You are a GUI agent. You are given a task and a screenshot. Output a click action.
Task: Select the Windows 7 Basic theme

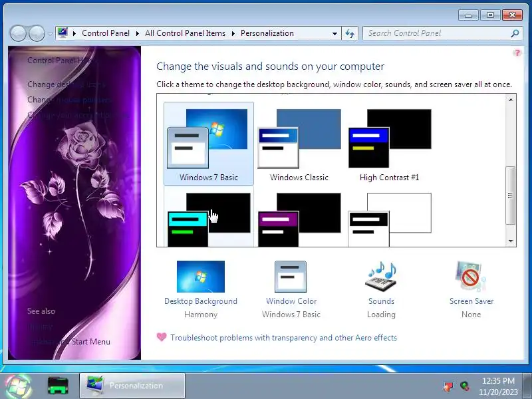(x=208, y=144)
